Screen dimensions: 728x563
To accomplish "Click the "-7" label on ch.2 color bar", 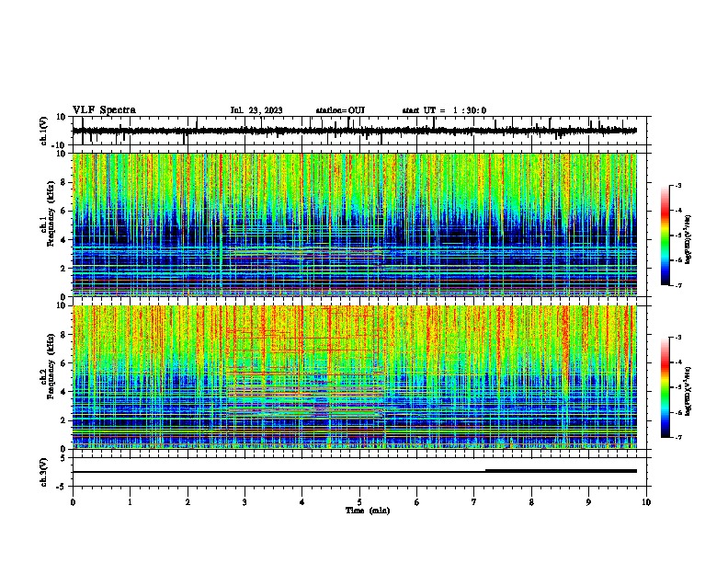I will tap(677, 437).
